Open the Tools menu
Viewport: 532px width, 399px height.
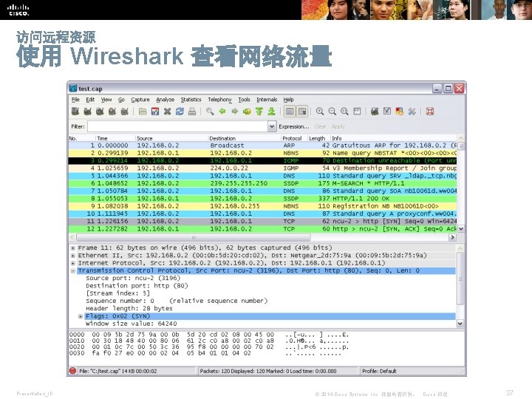[244, 100]
